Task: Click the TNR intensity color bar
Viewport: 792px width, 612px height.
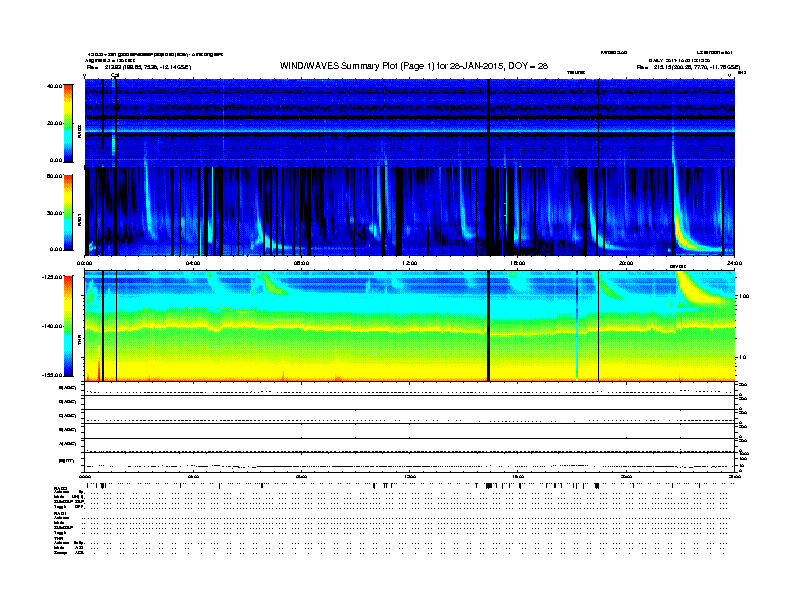Action: tap(68, 326)
